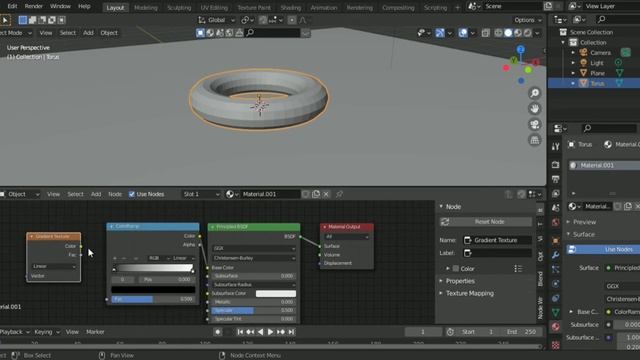Select the Plane object in outliner

(x=597, y=73)
